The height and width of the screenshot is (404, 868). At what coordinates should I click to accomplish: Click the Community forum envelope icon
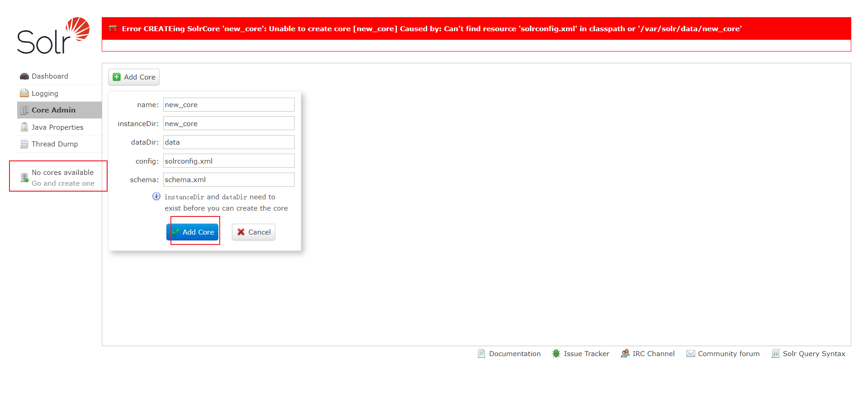(x=691, y=353)
